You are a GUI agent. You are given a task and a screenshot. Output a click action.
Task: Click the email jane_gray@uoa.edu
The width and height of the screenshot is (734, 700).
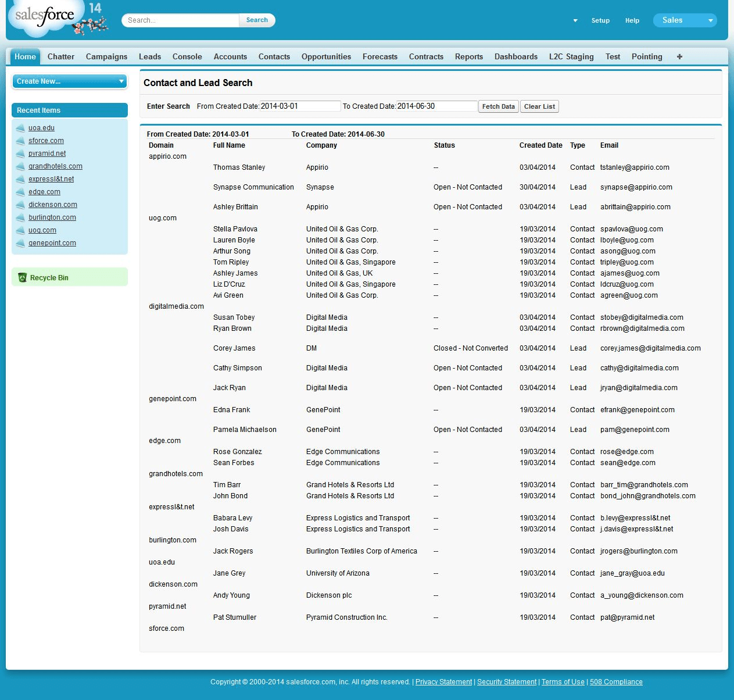(x=632, y=573)
